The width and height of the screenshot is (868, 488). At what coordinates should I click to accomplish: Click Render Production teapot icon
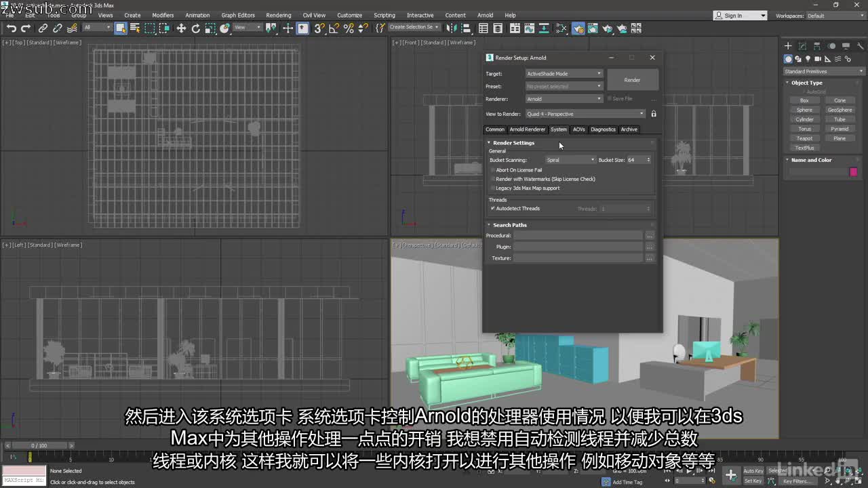607,28
